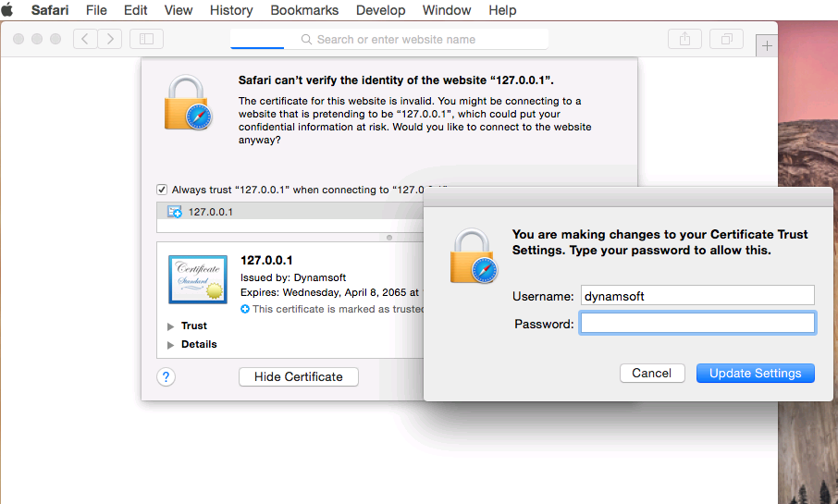Click the Share icon in toolbar

[x=684, y=39]
